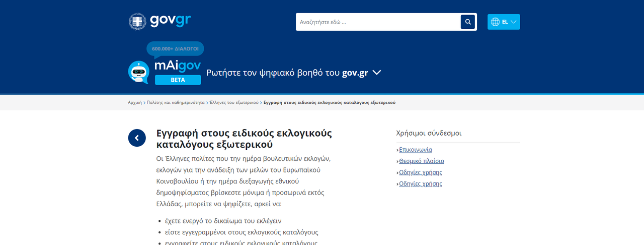Open the 'Θεσμικό πλαίσιο' link
The height and width of the screenshot is (245, 644).
(422, 161)
